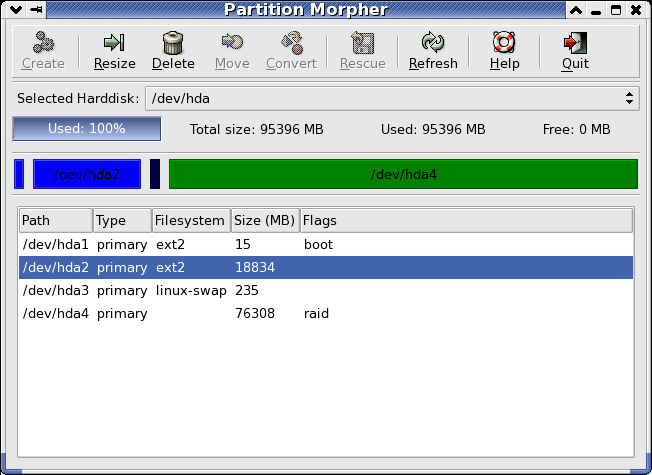The image size is (652, 475).
Task: Open the Selected Harddisk /dev/hda dropdown
Action: pos(392,99)
